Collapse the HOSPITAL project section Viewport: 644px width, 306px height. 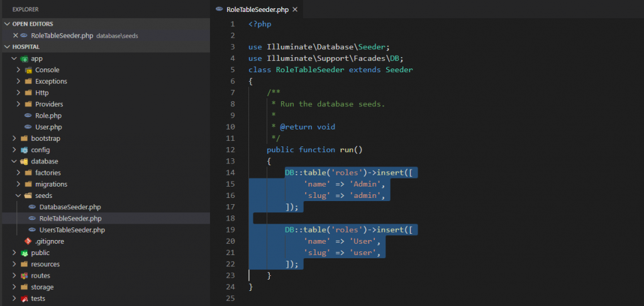click(x=7, y=47)
